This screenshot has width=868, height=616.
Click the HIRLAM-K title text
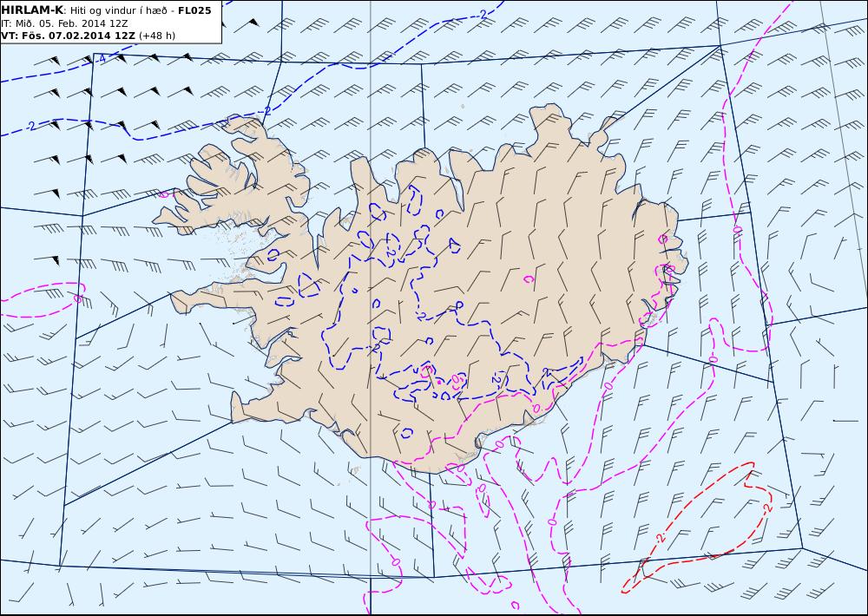coord(33,10)
